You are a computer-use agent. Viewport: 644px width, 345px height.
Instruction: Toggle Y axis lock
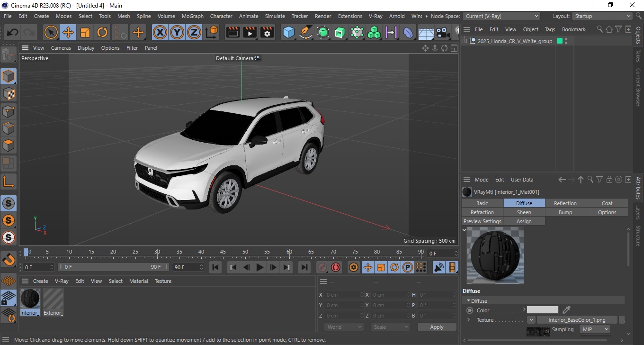(177, 33)
